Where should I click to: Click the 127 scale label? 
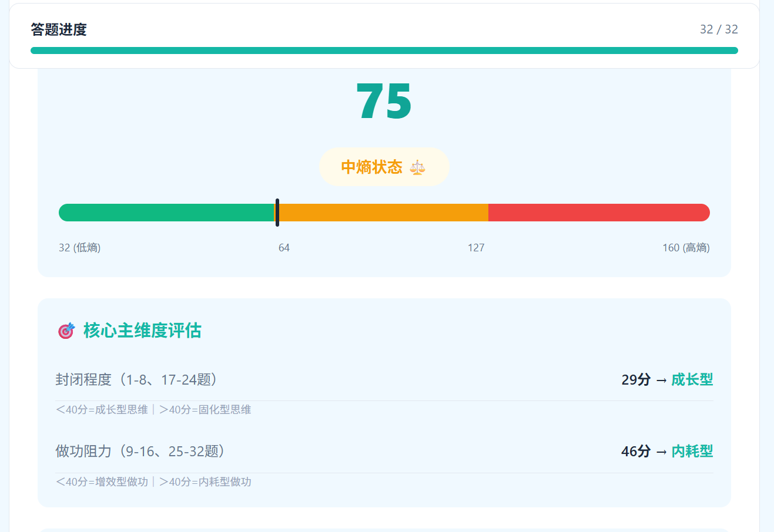(x=475, y=248)
